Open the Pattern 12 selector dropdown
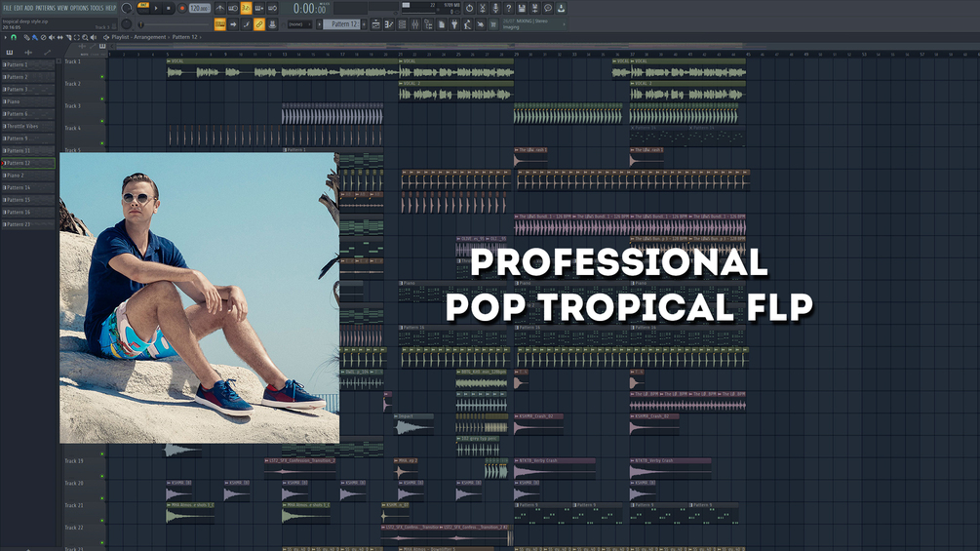Image resolution: width=980 pixels, height=551 pixels. 341,24
